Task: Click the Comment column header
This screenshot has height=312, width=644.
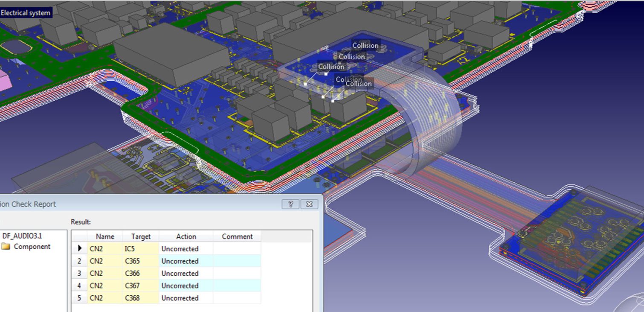Action: [x=237, y=236]
